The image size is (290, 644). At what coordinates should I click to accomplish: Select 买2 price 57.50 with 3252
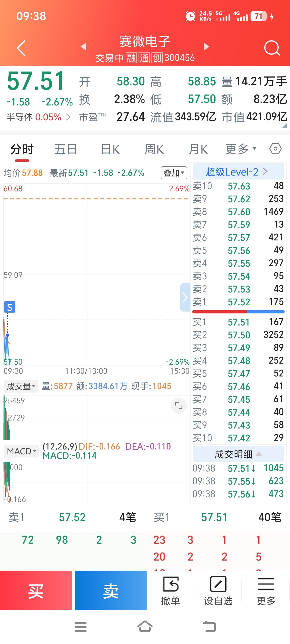(238, 335)
